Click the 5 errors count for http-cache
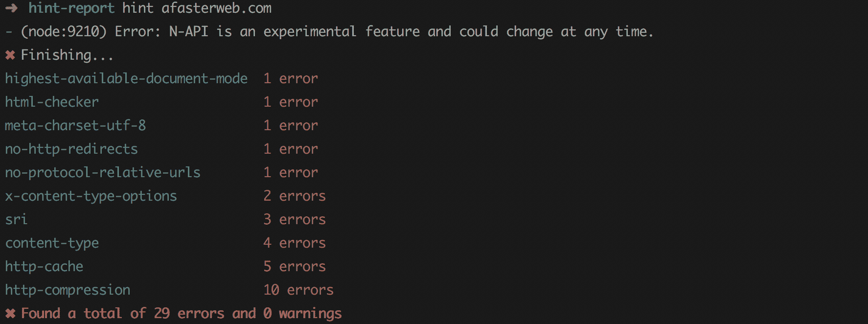 coord(295,266)
